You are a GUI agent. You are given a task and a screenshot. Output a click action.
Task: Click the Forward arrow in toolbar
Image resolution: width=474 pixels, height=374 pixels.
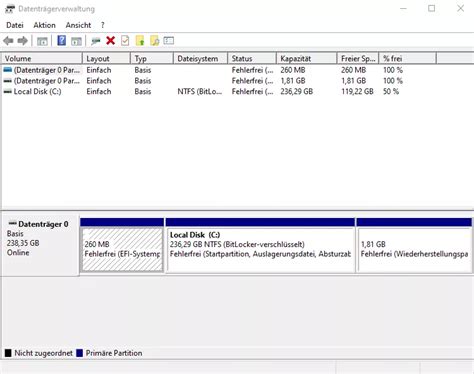(22, 41)
